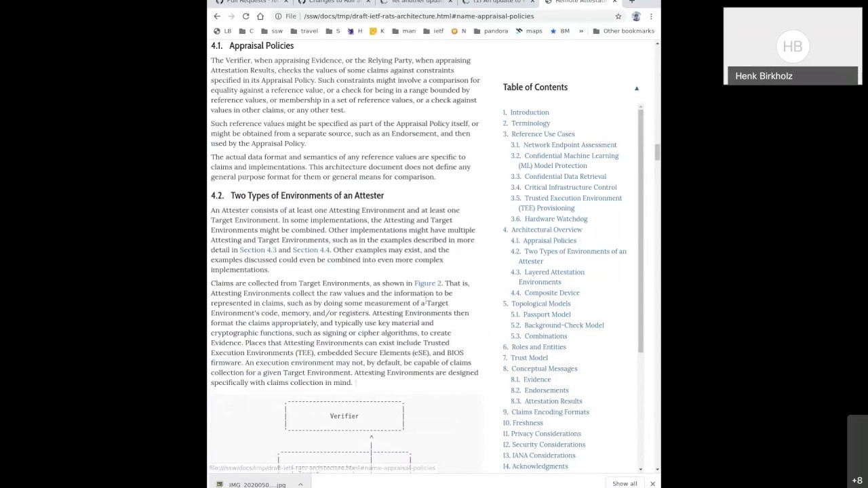Switch to the (1) An update tab

(x=496, y=2)
